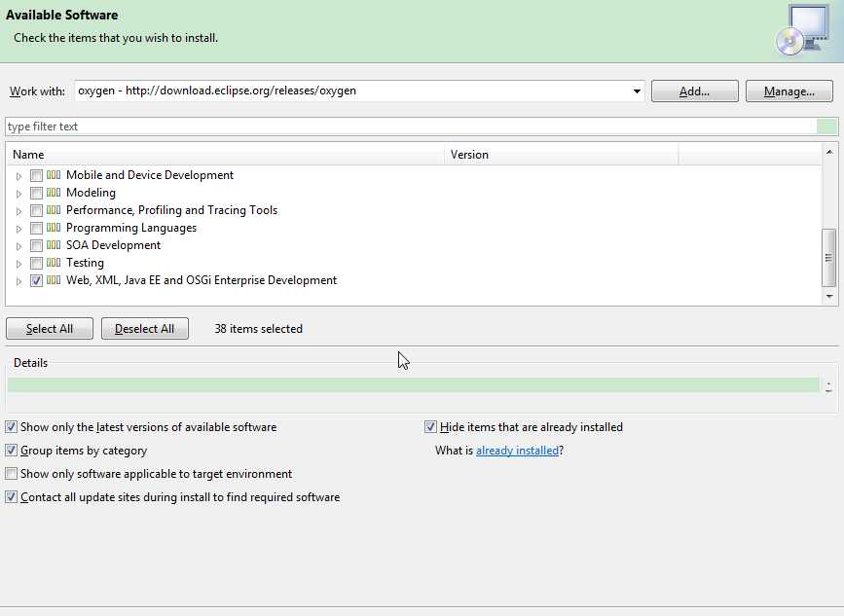Check the Testing checkbox

pos(36,263)
